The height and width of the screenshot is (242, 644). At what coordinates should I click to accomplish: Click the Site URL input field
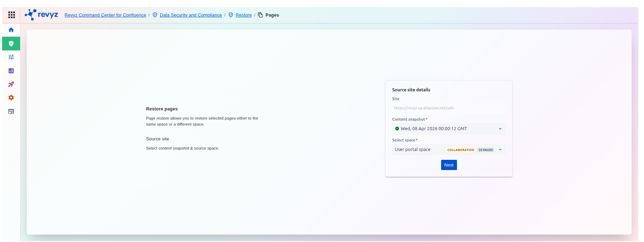449,108
